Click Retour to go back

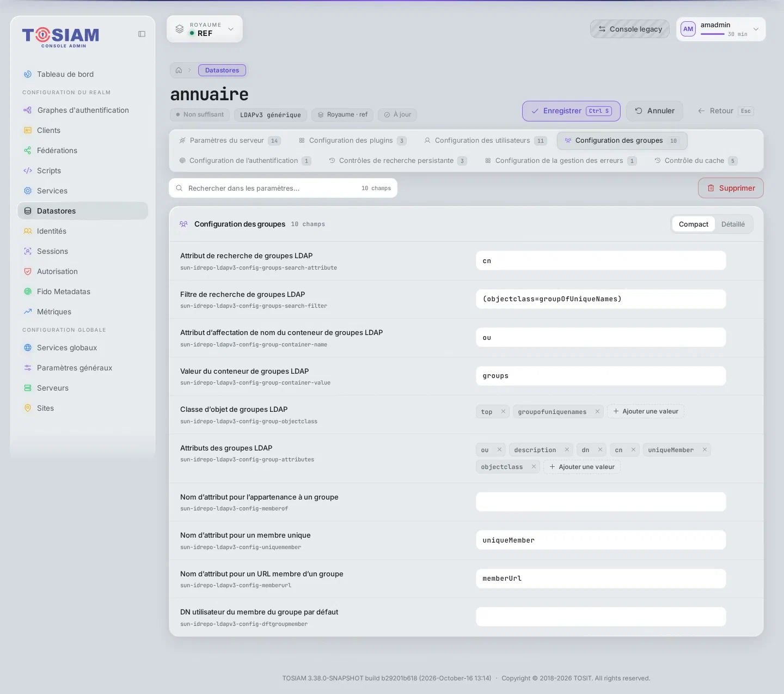tap(725, 111)
